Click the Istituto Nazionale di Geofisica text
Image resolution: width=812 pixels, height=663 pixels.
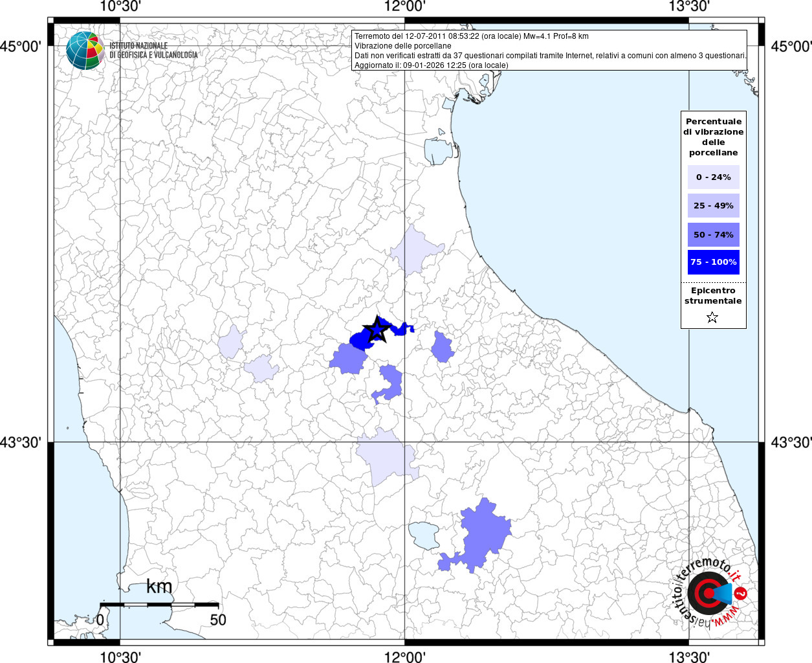pyautogui.click(x=153, y=51)
